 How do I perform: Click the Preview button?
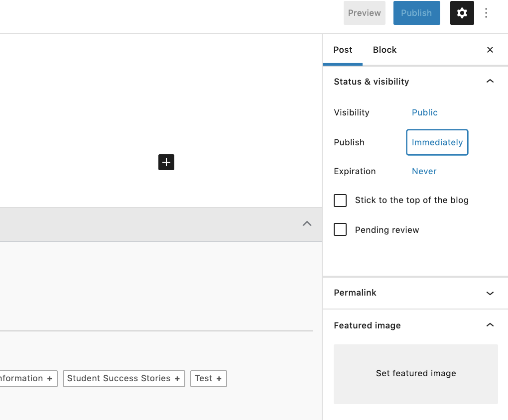click(x=364, y=13)
